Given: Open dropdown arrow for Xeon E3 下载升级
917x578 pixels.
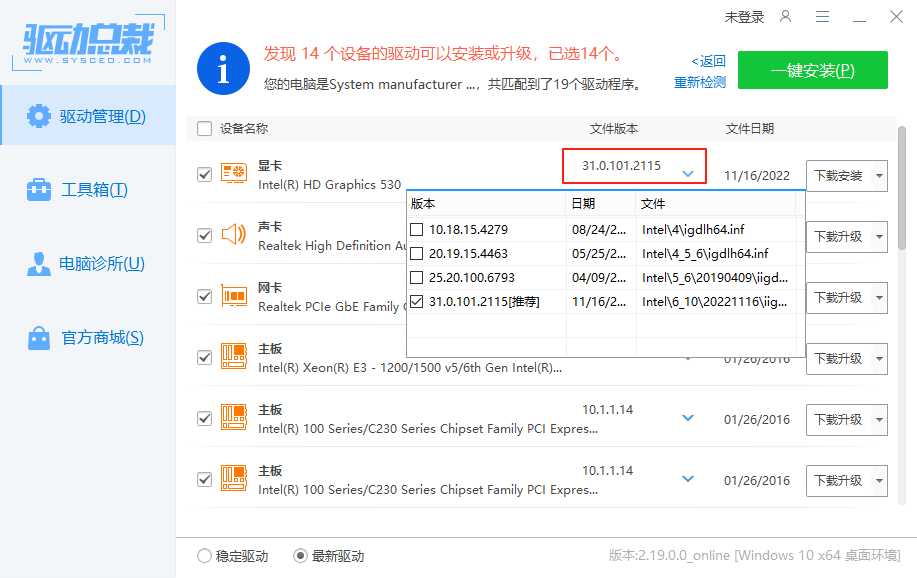Looking at the screenshot, I should click(x=879, y=359).
